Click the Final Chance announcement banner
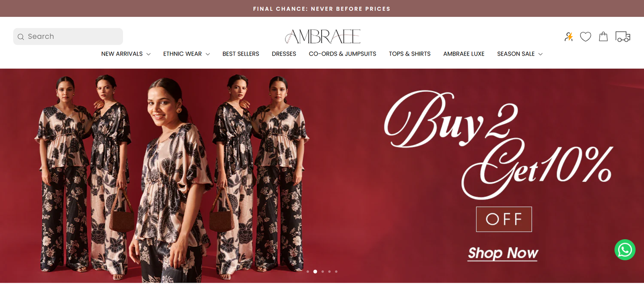The height and width of the screenshot is (294, 644). pos(322,8)
